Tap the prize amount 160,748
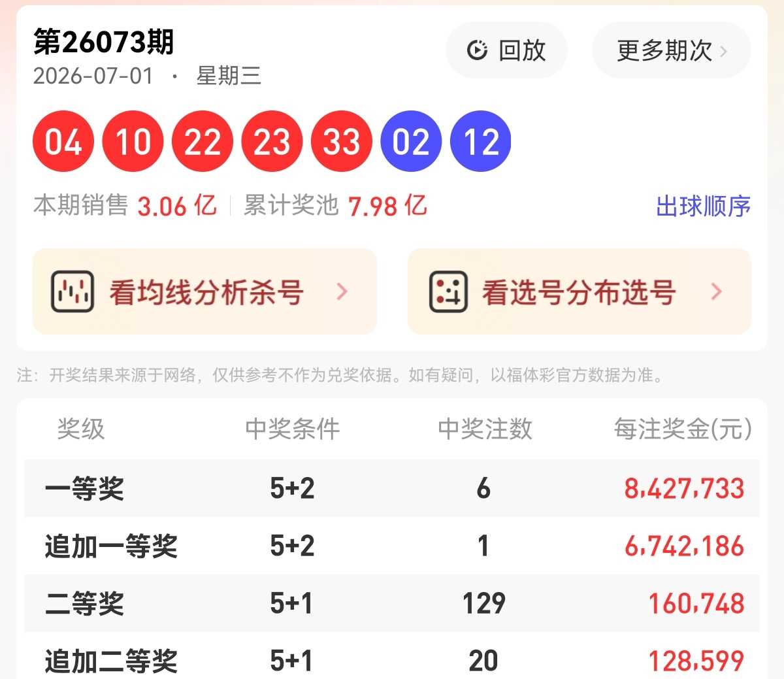This screenshot has width=784, height=679. (x=696, y=604)
